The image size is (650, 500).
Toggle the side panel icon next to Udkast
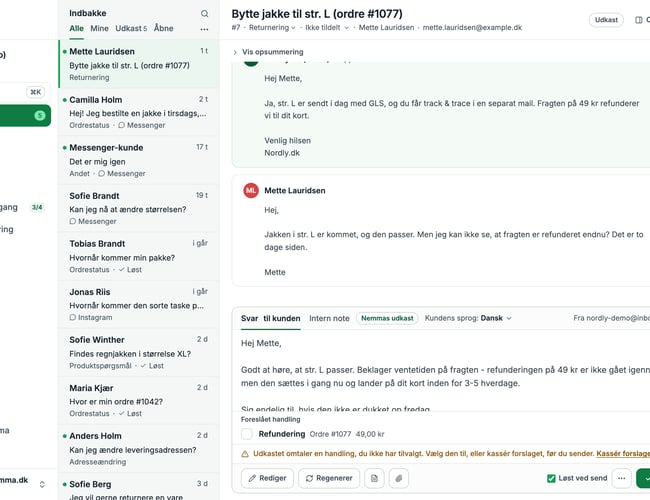click(x=639, y=20)
